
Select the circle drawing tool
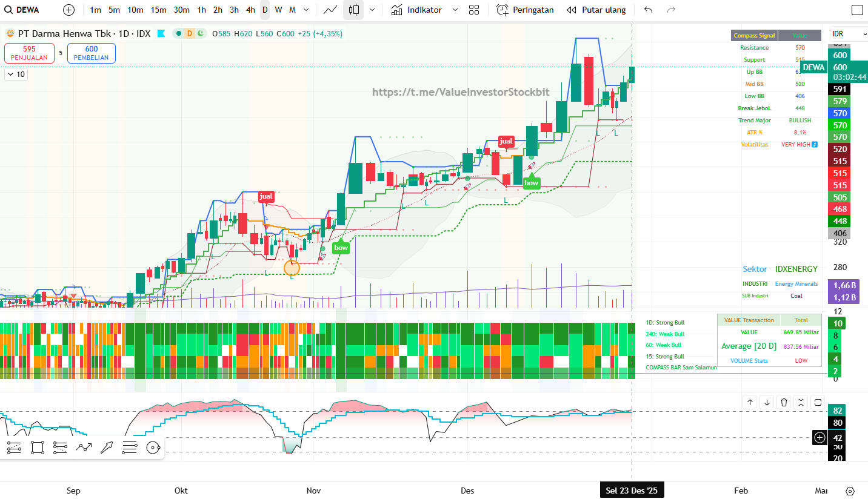click(153, 448)
